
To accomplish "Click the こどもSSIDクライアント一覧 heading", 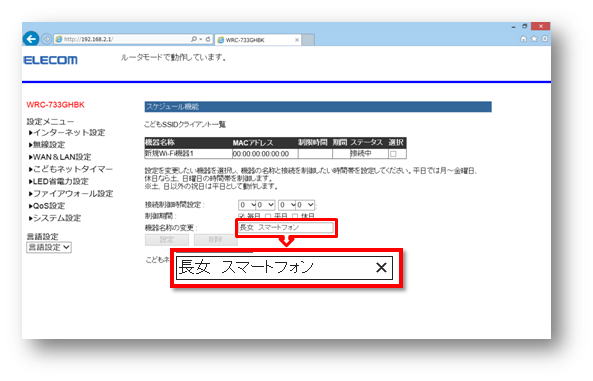I will click(x=185, y=124).
